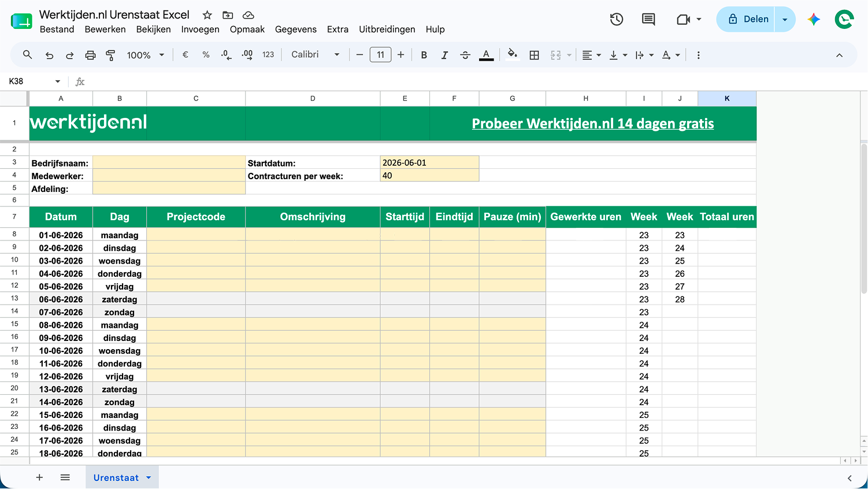Open more number formats 123
Image resolution: width=868 pixels, height=489 pixels.
(268, 55)
